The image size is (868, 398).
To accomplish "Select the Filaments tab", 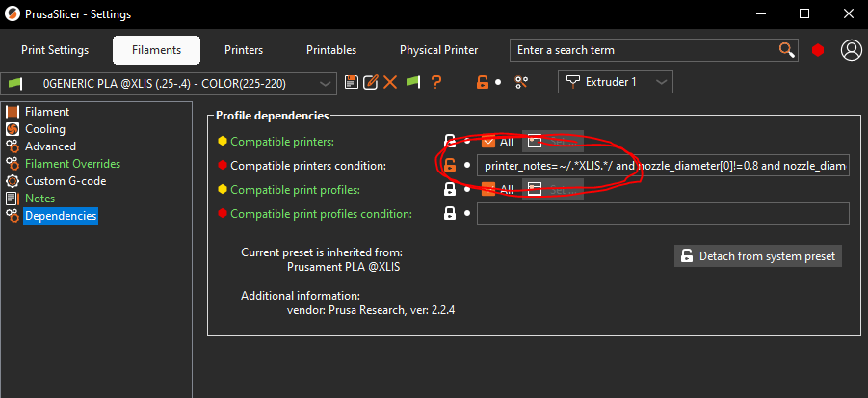I will click(156, 50).
